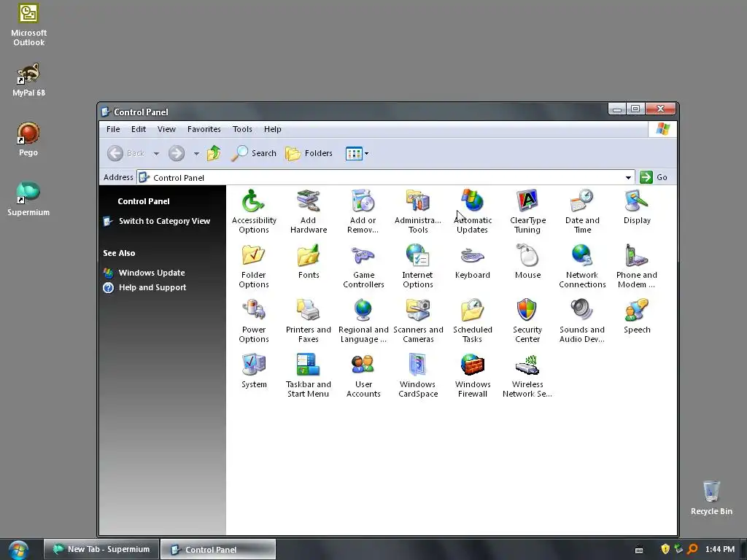747x560 pixels.
Task: Open Add or Remove Programs
Action: tap(363, 211)
